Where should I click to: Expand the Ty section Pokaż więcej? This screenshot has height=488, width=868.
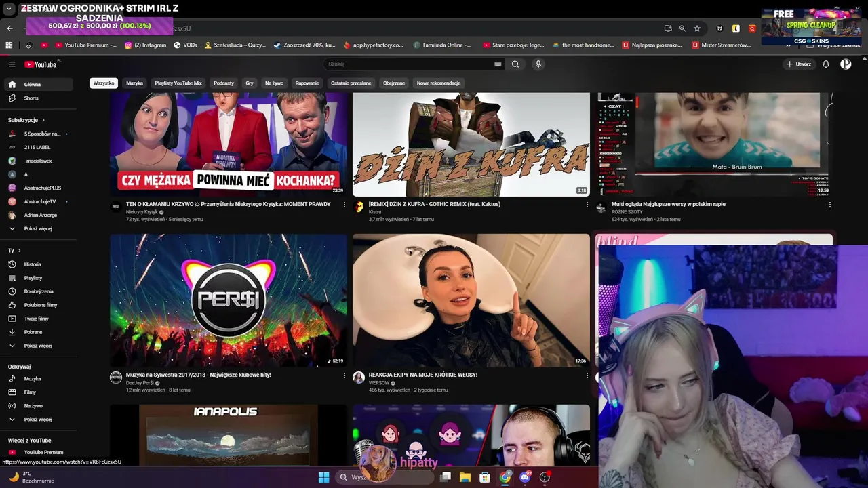point(37,346)
